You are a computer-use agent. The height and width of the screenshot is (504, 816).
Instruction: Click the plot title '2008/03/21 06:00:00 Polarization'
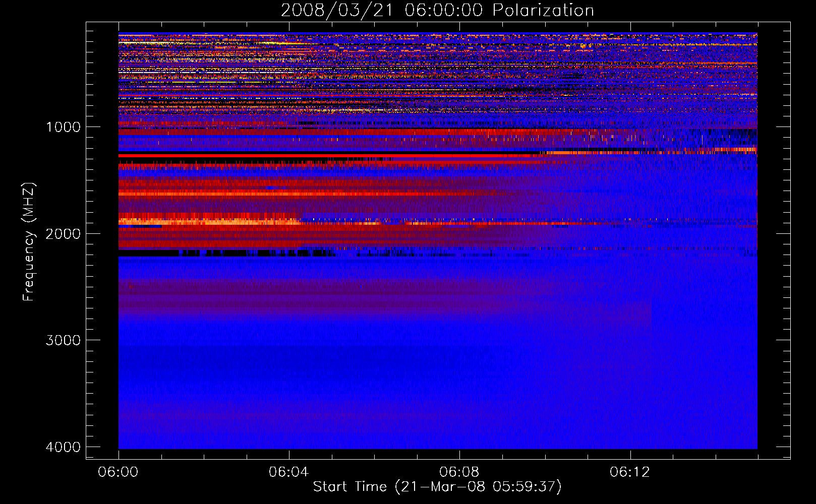click(x=437, y=10)
